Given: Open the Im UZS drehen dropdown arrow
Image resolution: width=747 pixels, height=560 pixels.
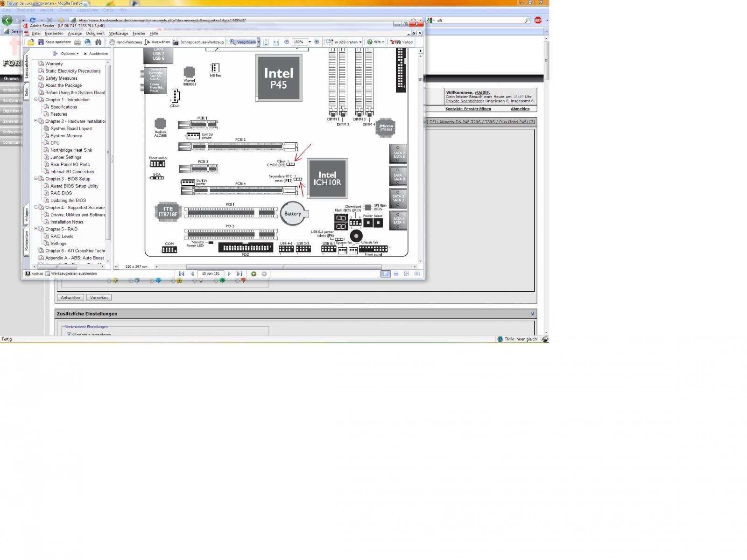Looking at the screenshot, I should (x=360, y=42).
